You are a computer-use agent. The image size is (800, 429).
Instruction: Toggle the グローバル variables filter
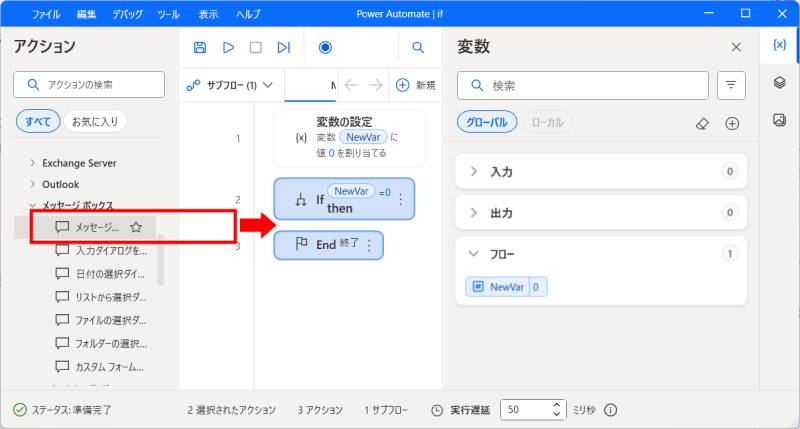point(488,123)
